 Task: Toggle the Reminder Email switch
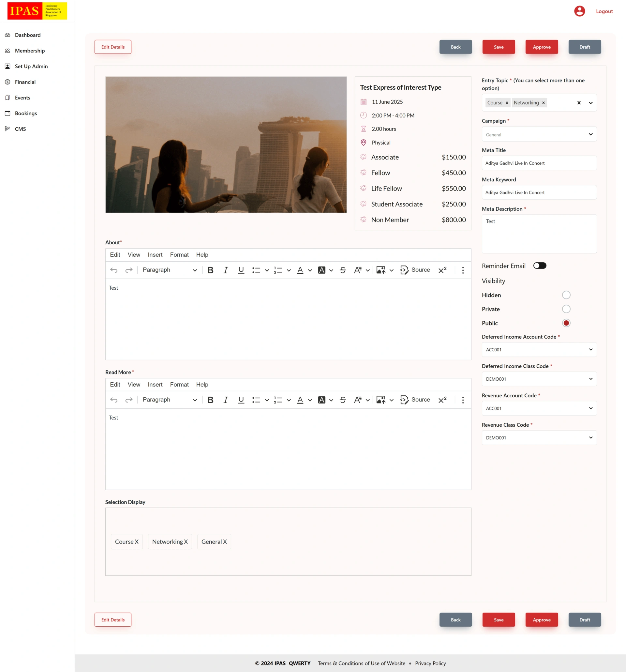540,266
